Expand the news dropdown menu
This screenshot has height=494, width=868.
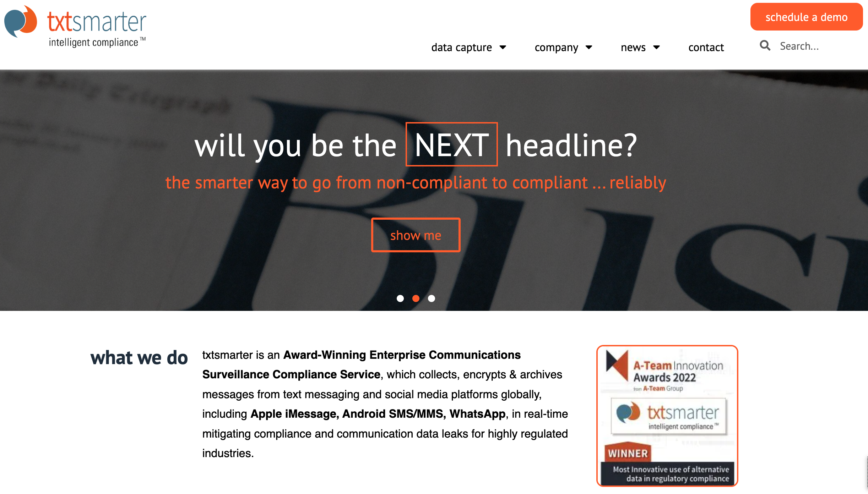[x=641, y=47]
